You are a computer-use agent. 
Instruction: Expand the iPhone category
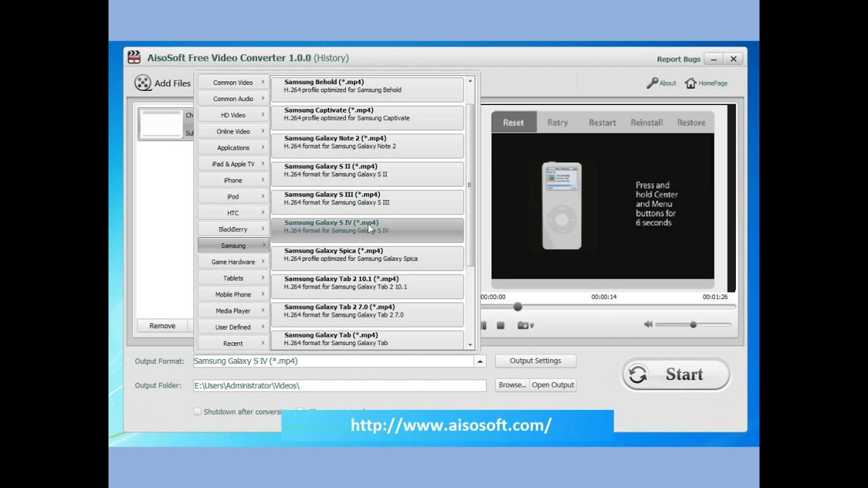233,180
